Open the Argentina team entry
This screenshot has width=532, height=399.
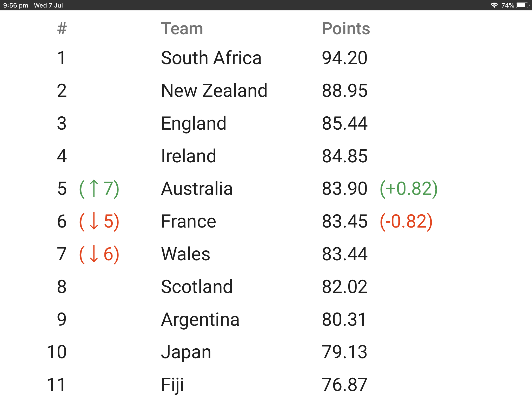point(200,320)
